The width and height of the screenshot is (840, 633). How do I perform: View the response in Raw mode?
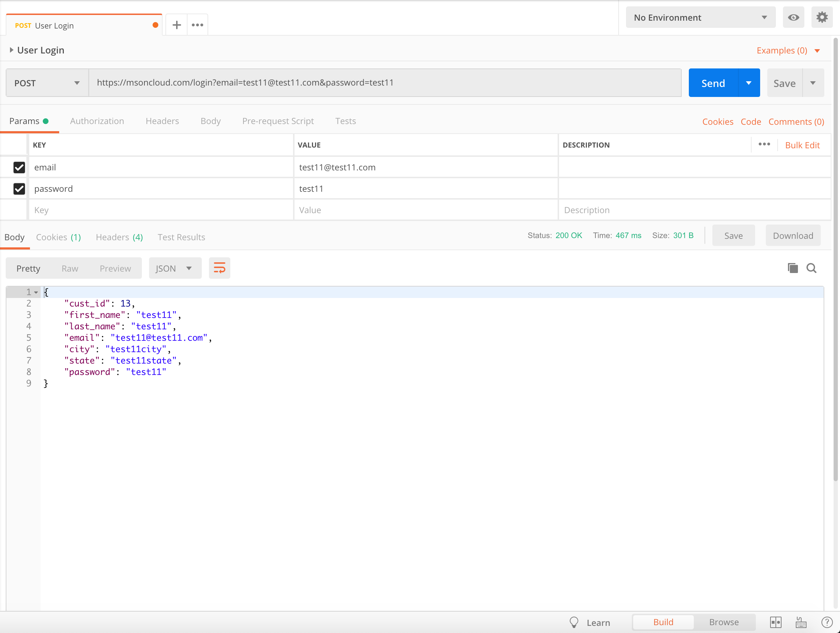click(70, 268)
